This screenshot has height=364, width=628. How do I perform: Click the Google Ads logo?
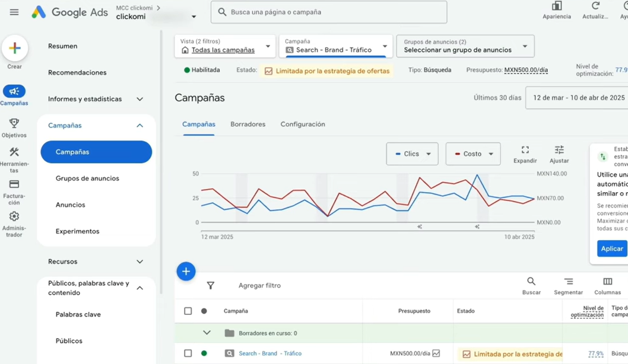click(69, 12)
